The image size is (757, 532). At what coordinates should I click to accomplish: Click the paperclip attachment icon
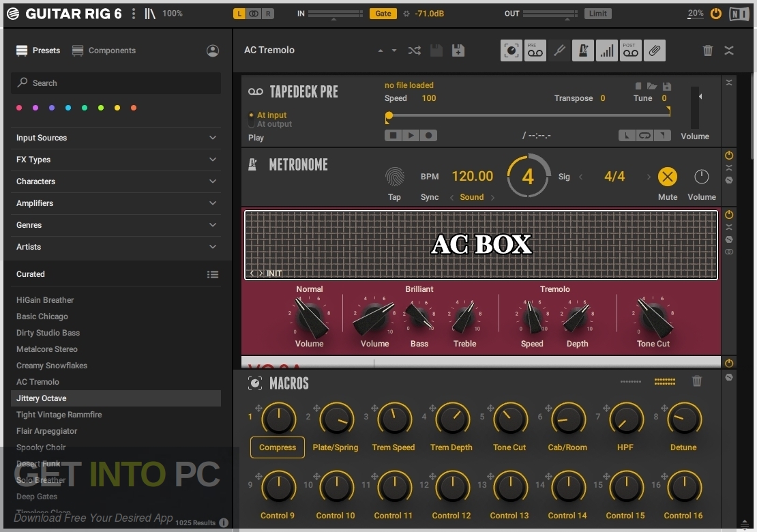[655, 50]
